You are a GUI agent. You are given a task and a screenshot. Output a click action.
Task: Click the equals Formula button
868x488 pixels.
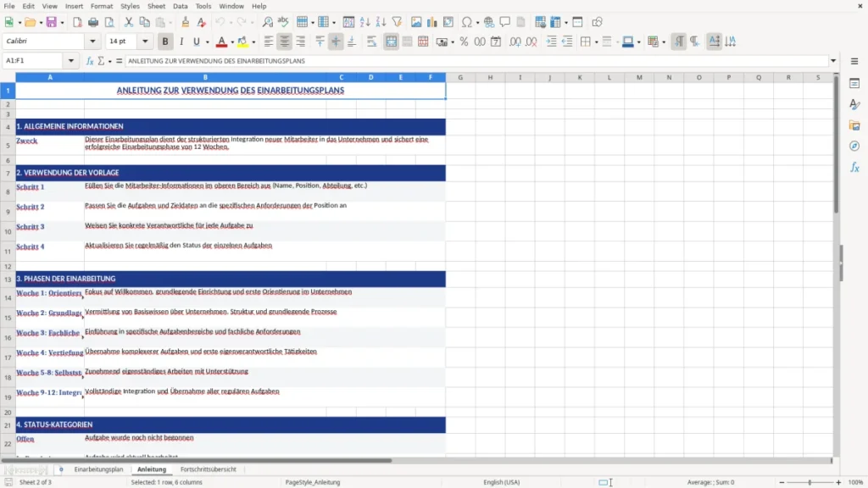(x=119, y=61)
